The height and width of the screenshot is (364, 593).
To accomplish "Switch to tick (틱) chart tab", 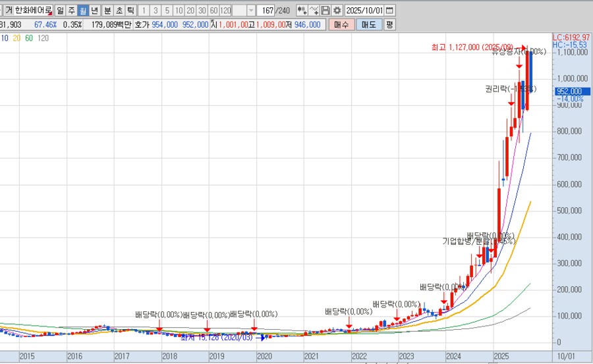I will (x=130, y=11).
